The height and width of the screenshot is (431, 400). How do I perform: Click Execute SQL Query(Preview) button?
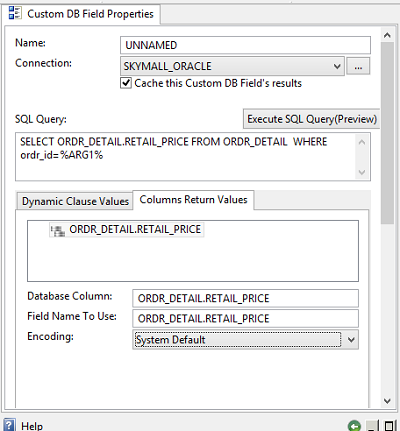point(312,119)
